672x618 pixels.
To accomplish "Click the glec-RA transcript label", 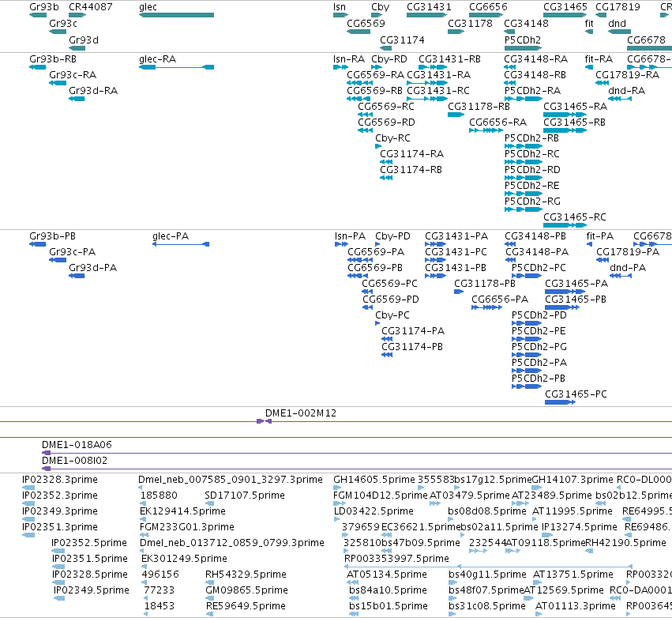I will [x=157, y=58].
